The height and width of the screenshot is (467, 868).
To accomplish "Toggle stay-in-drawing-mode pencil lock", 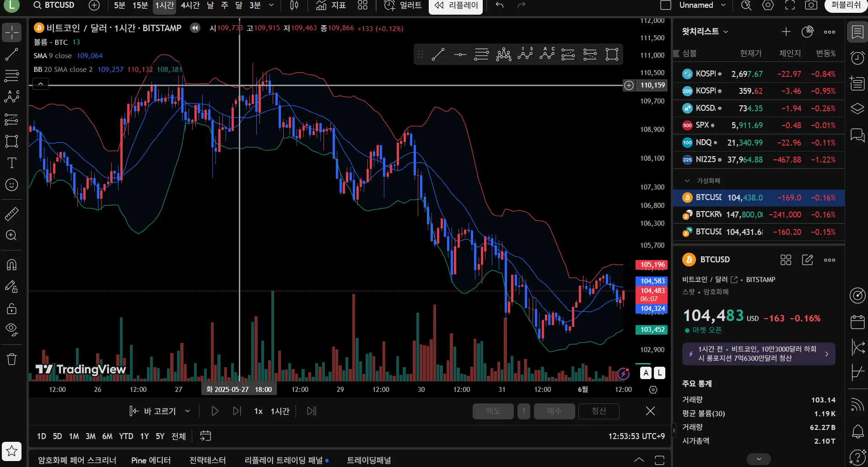I will click(12, 287).
